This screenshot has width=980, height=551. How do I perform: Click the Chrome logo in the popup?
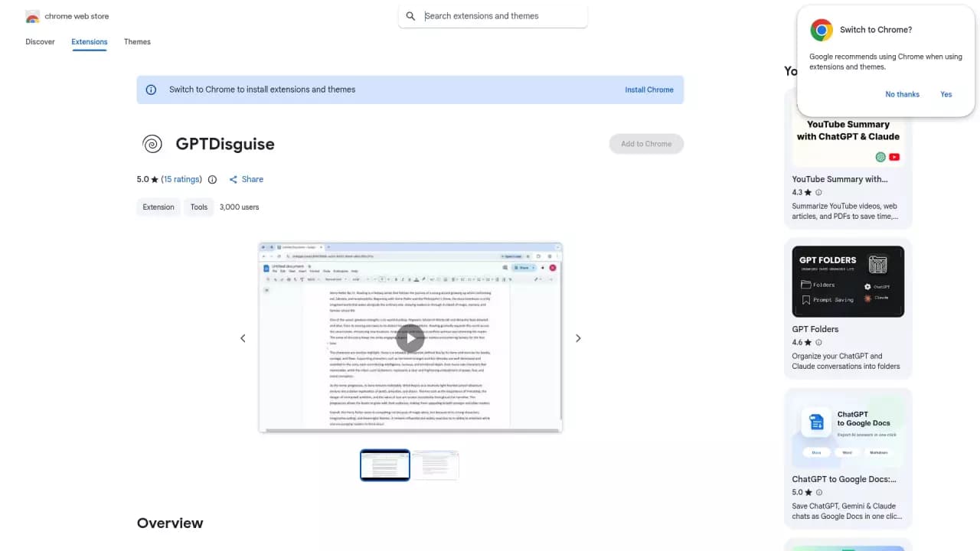pyautogui.click(x=822, y=30)
